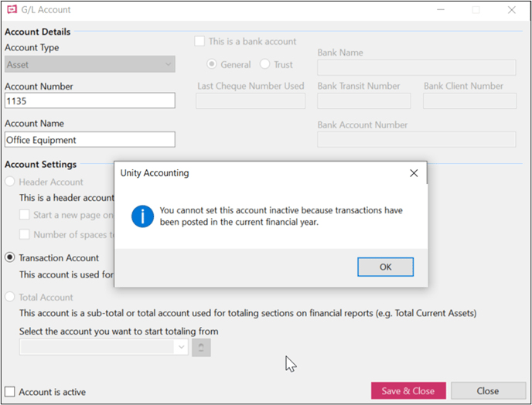The image size is (532, 405).
Task: Click the Unity Accounting app icon in title bar
Action: click(12, 9)
